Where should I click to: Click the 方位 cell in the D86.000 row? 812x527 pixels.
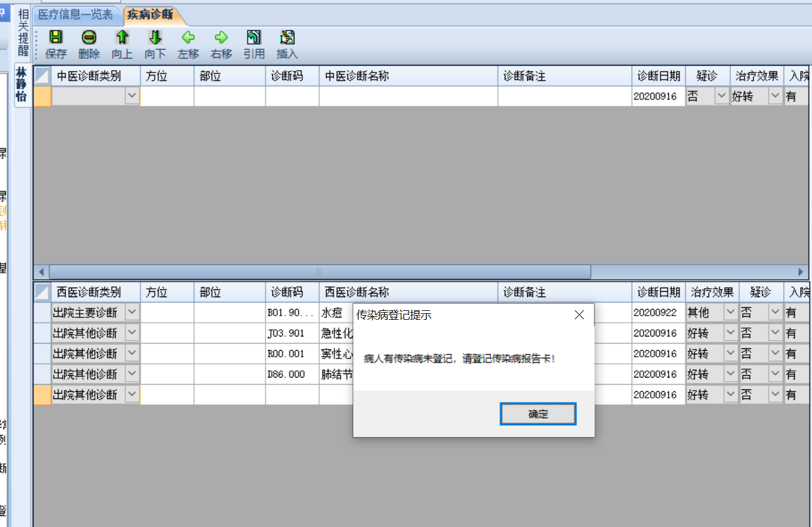pyautogui.click(x=167, y=374)
